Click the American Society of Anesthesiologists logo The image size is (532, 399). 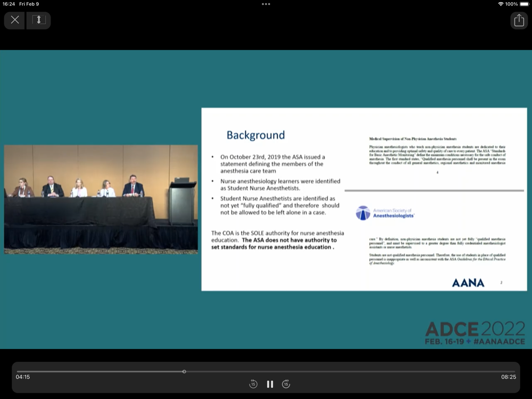pyautogui.click(x=385, y=213)
